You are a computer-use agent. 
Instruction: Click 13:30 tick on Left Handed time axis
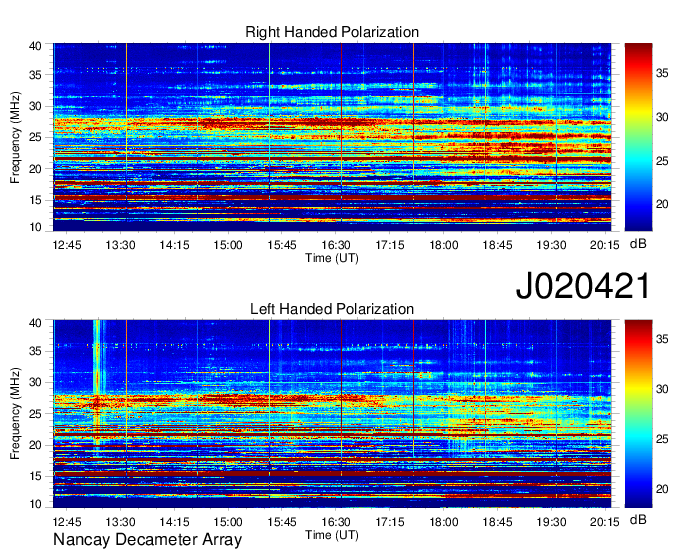click(x=121, y=522)
